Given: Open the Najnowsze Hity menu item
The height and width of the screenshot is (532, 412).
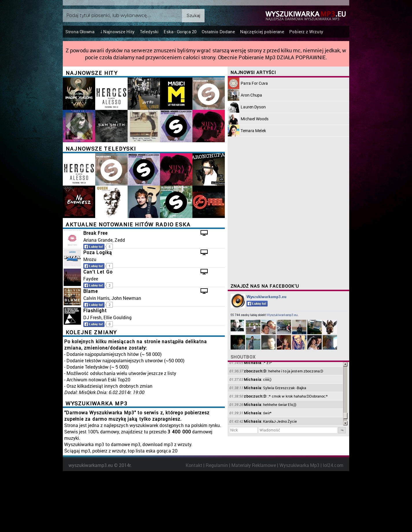Looking at the screenshot, I should click(x=117, y=32).
